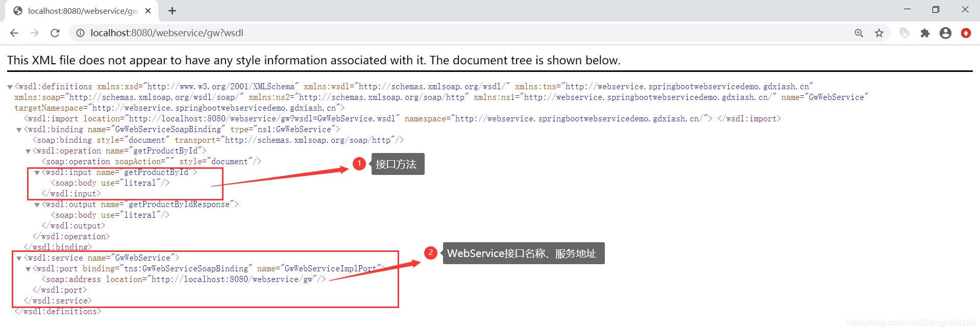Click the soap:binding style="document" line
This screenshot has width=980, height=332.
218,140
